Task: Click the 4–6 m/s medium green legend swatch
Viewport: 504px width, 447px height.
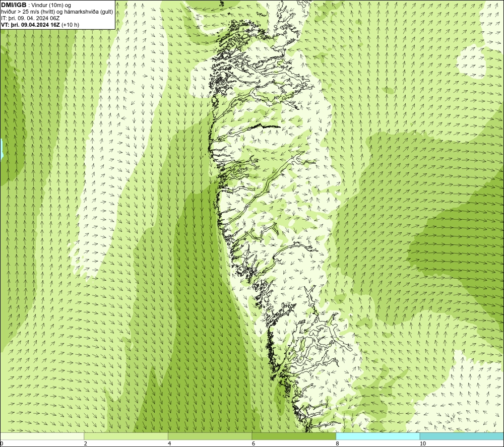Action: click(x=210, y=436)
